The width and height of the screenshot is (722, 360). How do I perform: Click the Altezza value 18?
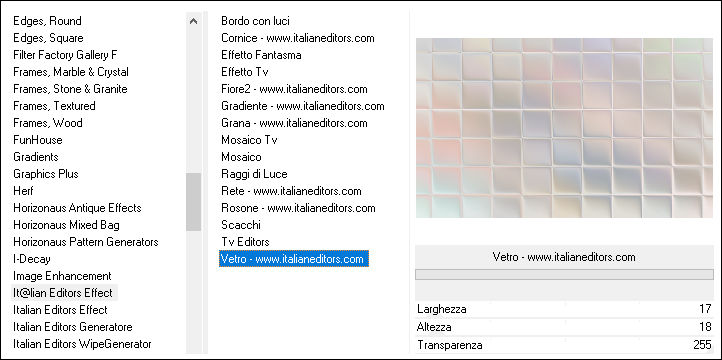(x=705, y=327)
